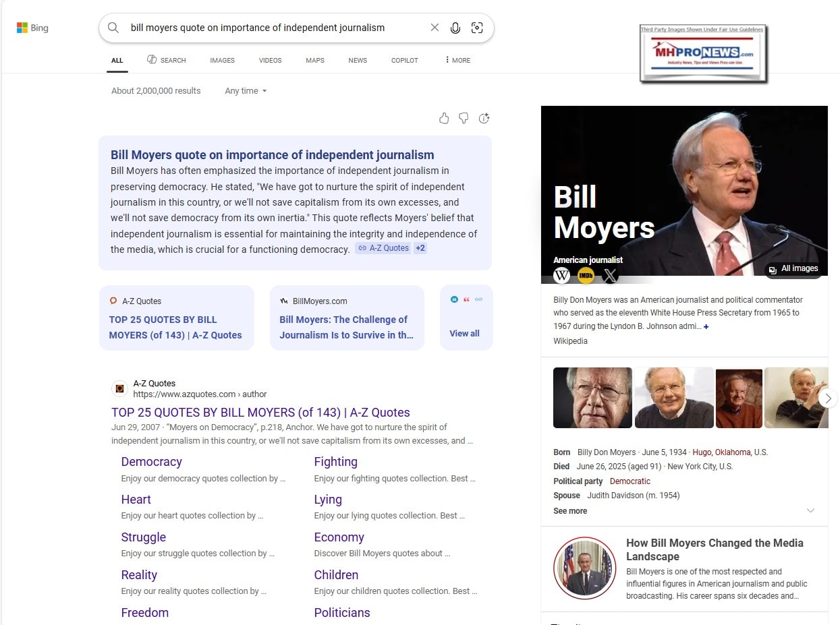Click the Bing logo
Screen dimensions: 840x625
tap(32, 28)
